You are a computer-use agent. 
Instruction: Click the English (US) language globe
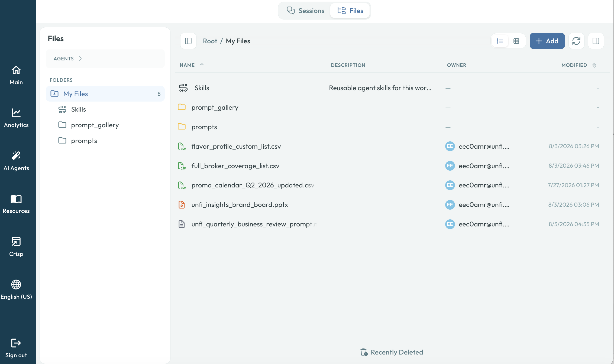coord(16,284)
